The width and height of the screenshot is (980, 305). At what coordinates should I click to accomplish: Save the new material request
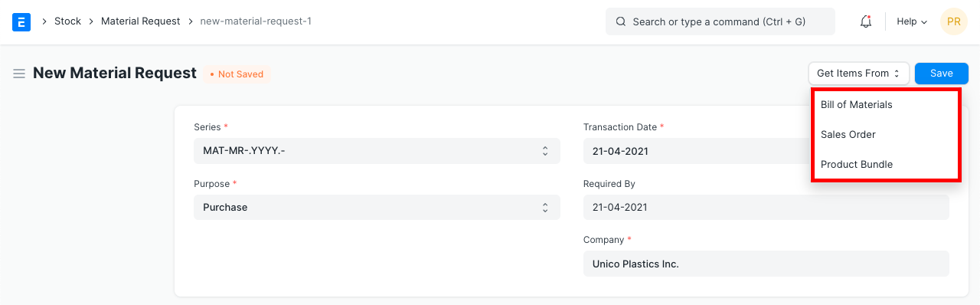pyautogui.click(x=942, y=74)
